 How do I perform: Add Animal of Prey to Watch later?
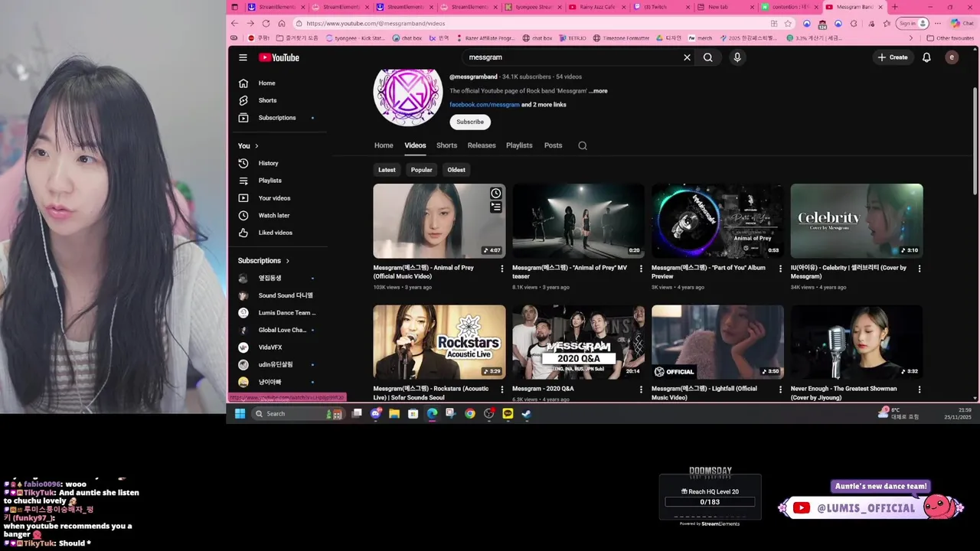pyautogui.click(x=496, y=194)
